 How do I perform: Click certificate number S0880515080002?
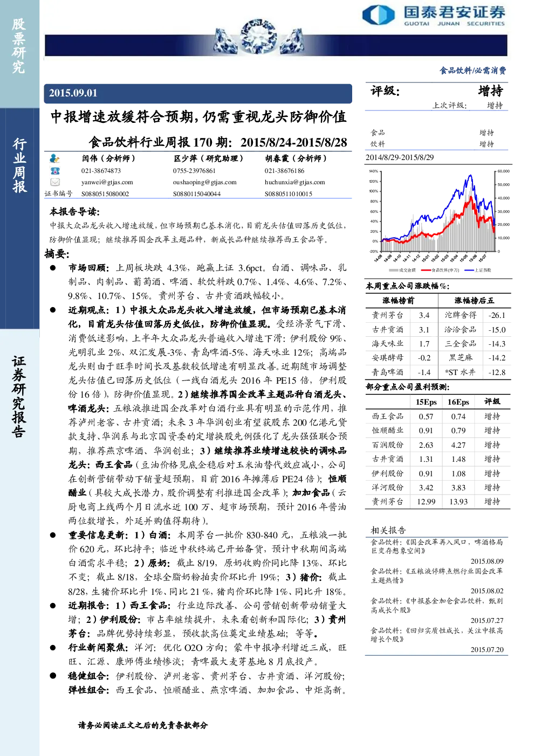coord(105,194)
